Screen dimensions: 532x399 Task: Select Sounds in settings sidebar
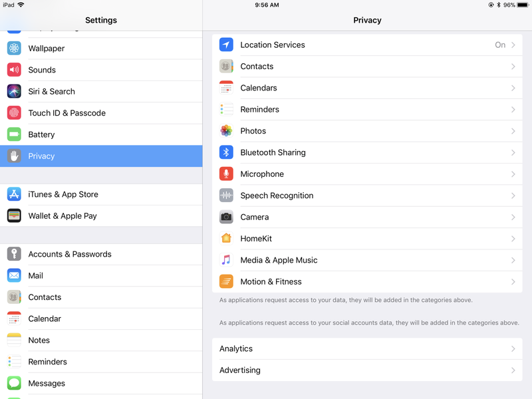coord(101,70)
